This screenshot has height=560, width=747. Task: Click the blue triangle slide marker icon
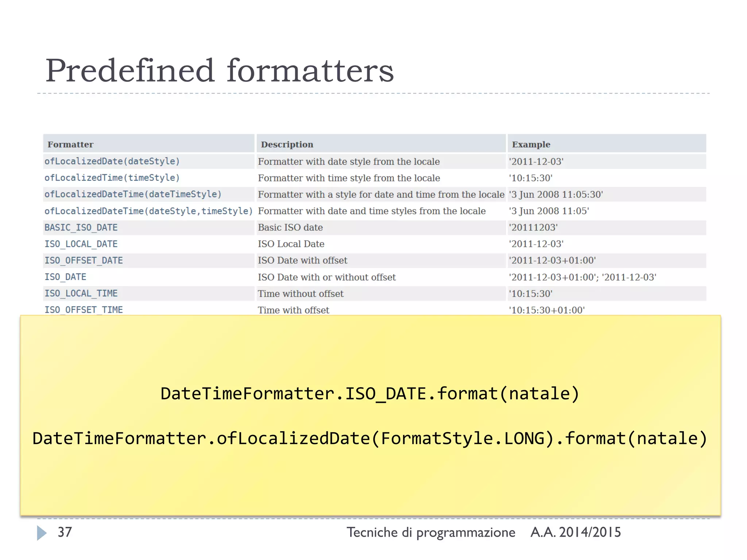click(x=42, y=533)
